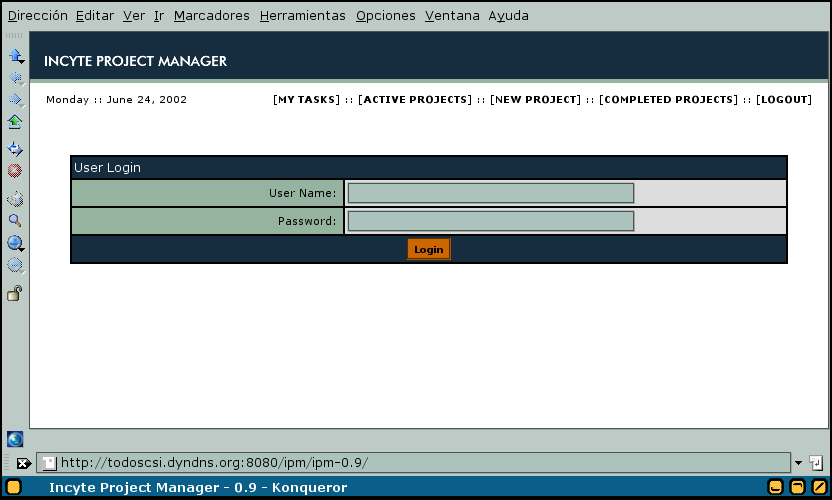The height and width of the screenshot is (500, 832).
Task: Open the Ir menu
Action: pyautogui.click(x=159, y=16)
